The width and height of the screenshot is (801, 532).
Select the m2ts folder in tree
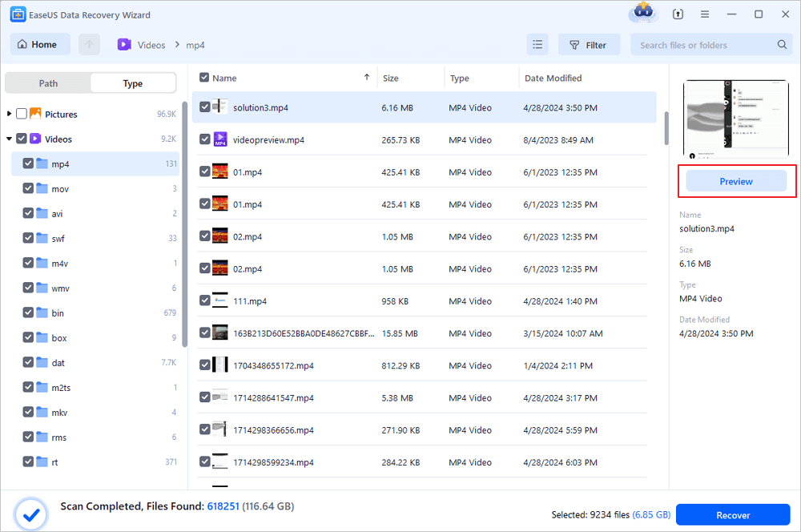tap(95, 387)
